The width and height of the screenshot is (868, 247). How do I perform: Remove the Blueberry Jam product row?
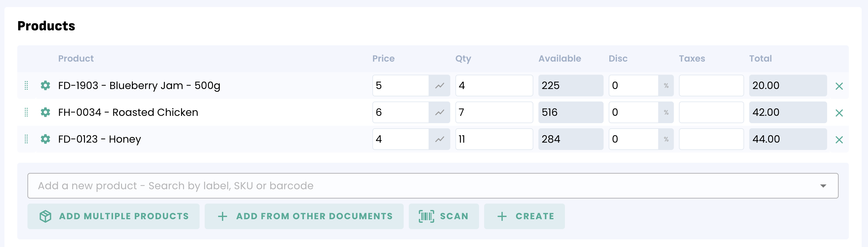click(839, 86)
